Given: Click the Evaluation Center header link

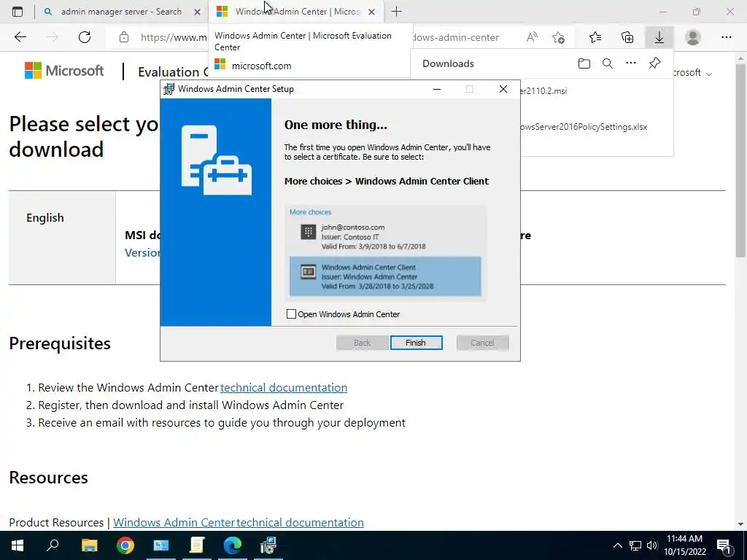Looking at the screenshot, I should pyautogui.click(x=173, y=72).
